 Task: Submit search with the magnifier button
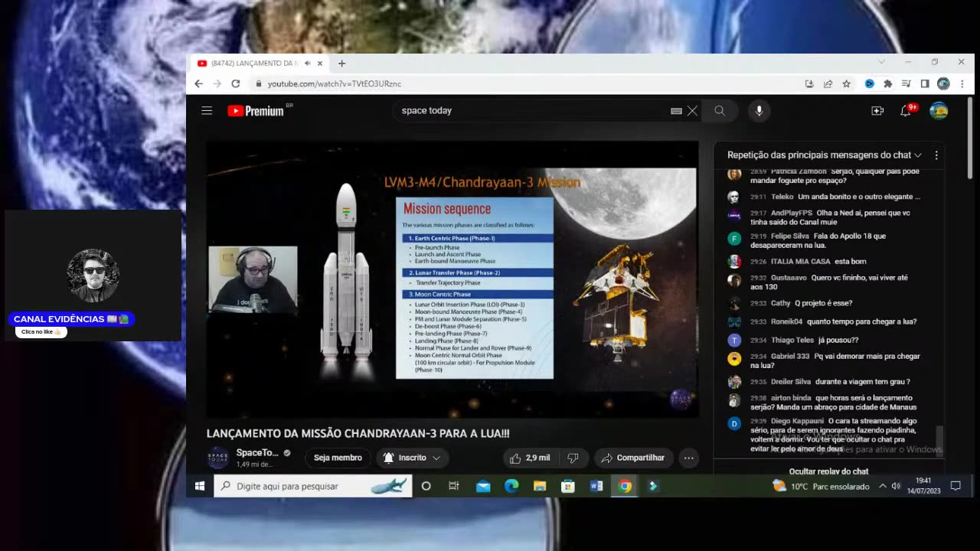coord(720,111)
